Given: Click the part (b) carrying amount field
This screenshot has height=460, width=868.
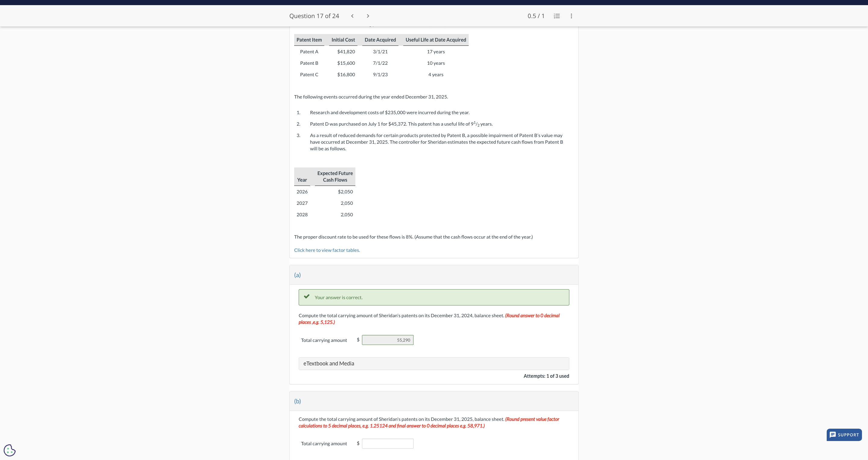Looking at the screenshot, I should [x=387, y=443].
